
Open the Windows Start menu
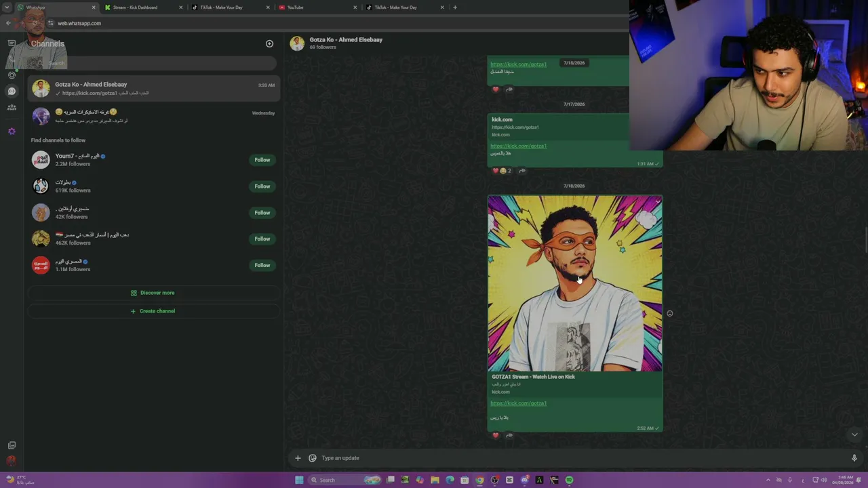pos(299,480)
